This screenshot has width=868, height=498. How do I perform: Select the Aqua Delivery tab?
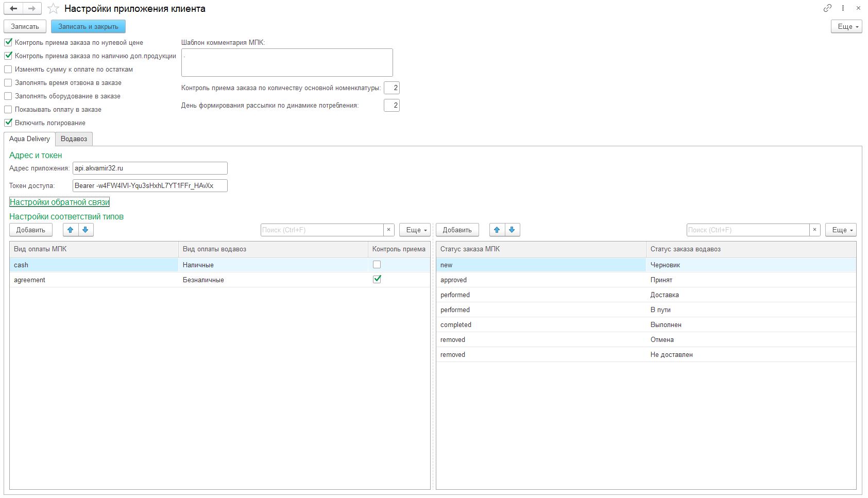point(29,139)
